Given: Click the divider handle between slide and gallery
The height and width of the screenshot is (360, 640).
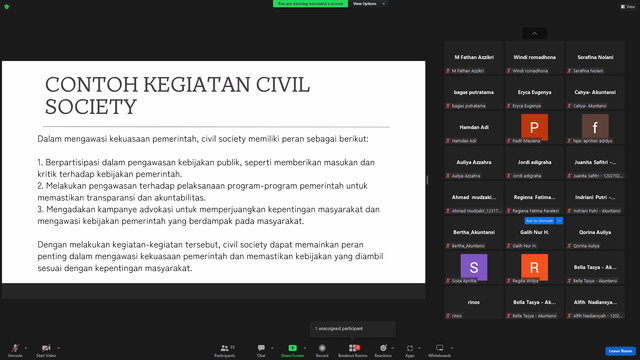Looking at the screenshot, I should [x=427, y=180].
